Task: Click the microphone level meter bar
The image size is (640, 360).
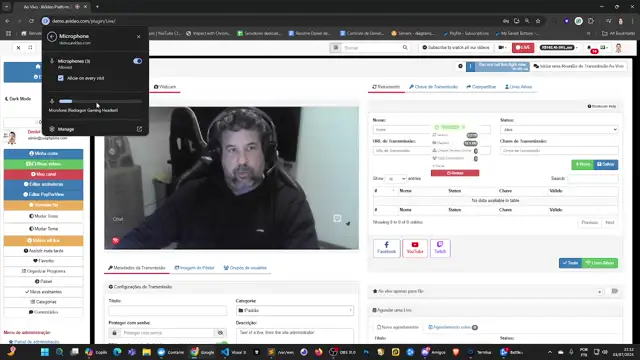Action: click(100, 101)
